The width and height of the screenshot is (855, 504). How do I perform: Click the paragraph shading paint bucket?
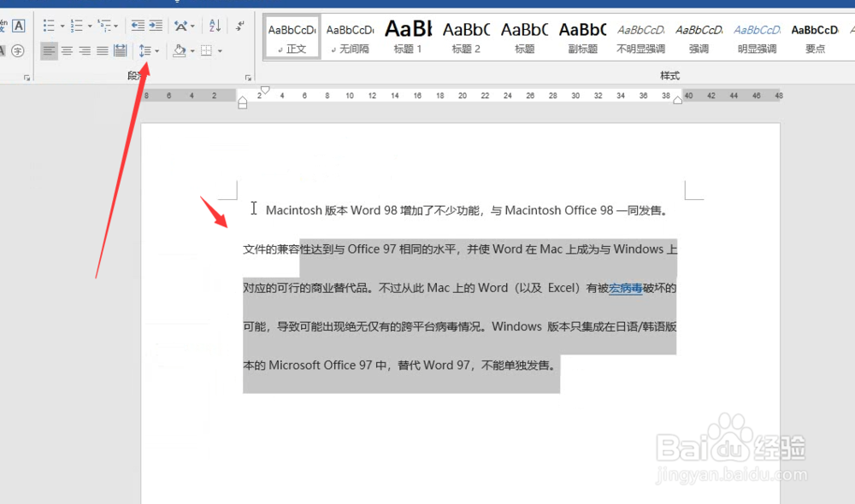coord(180,50)
